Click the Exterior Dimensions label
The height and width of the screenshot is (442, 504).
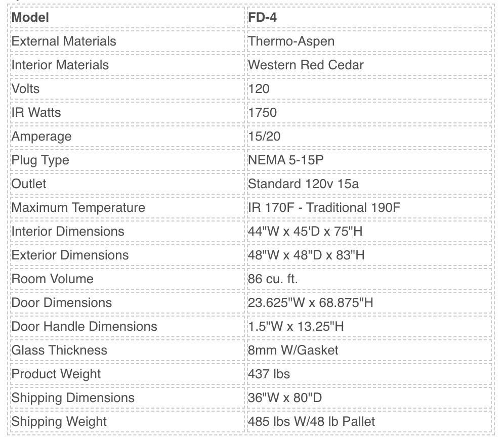pyautogui.click(x=70, y=255)
